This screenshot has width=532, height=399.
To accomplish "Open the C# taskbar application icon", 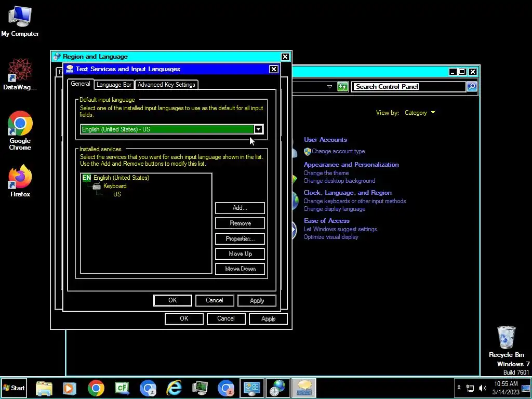I will pos(122,388).
